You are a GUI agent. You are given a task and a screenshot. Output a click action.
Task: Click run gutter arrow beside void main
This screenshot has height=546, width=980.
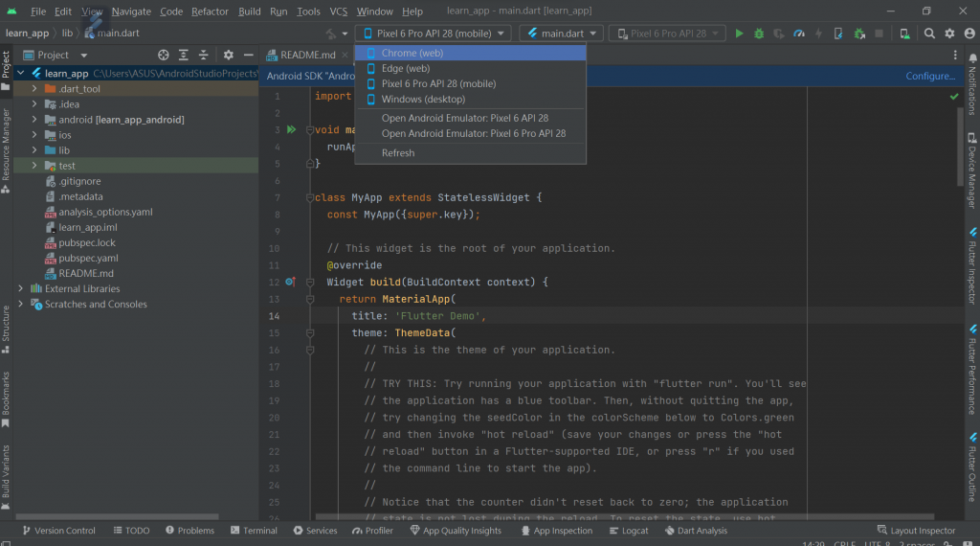coord(292,129)
